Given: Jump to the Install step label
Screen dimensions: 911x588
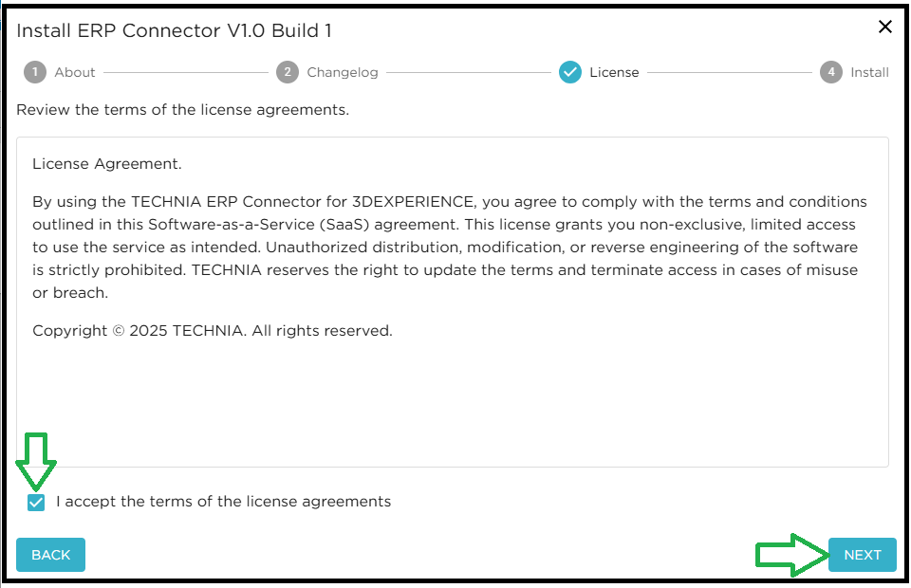Looking at the screenshot, I should 869,72.
